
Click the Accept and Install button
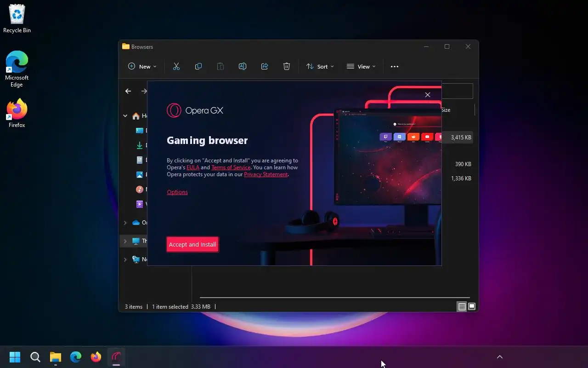(192, 244)
